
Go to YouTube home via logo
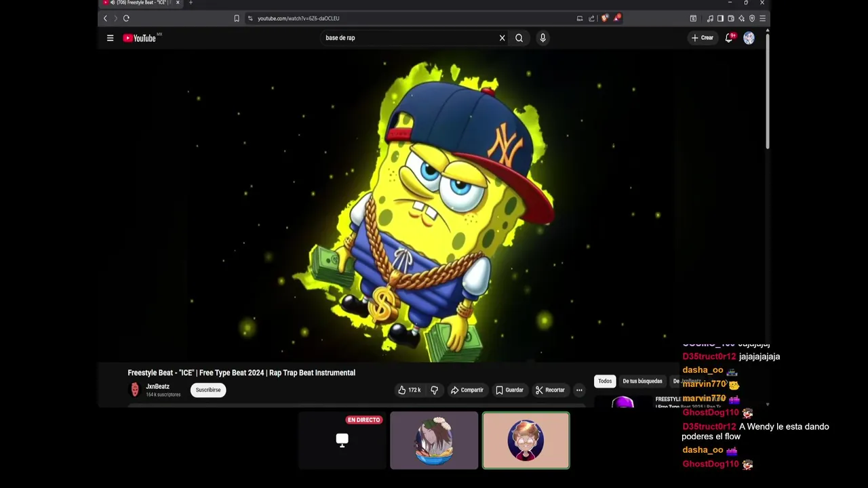click(140, 38)
